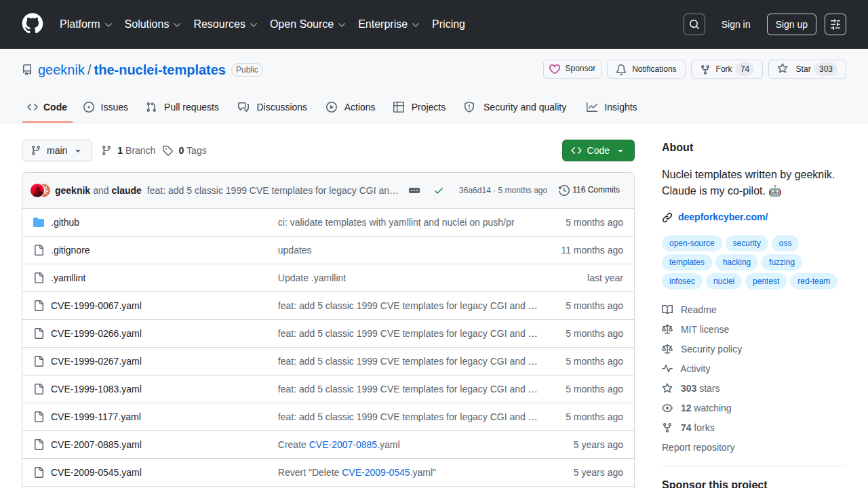Screen dimensions: 868x488
Task: Switch to the Projects tab
Action: (420, 107)
